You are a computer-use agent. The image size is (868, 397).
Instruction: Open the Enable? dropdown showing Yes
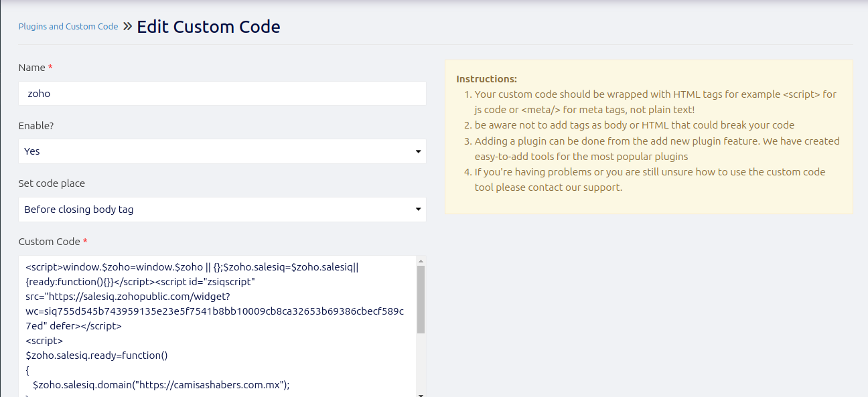point(222,151)
